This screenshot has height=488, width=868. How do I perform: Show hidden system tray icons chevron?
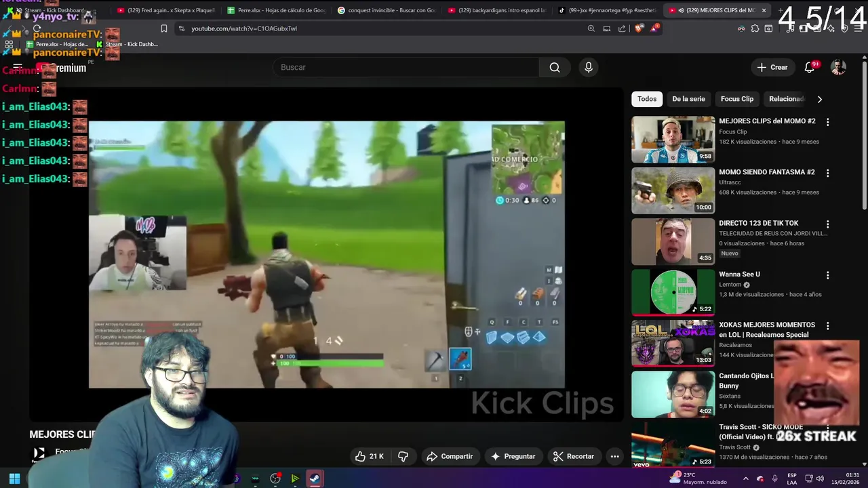click(745, 479)
